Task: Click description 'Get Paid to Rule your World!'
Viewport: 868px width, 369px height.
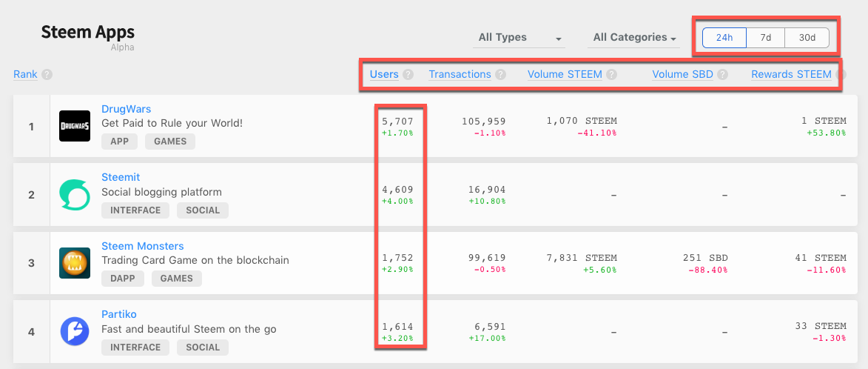Action: (172, 123)
